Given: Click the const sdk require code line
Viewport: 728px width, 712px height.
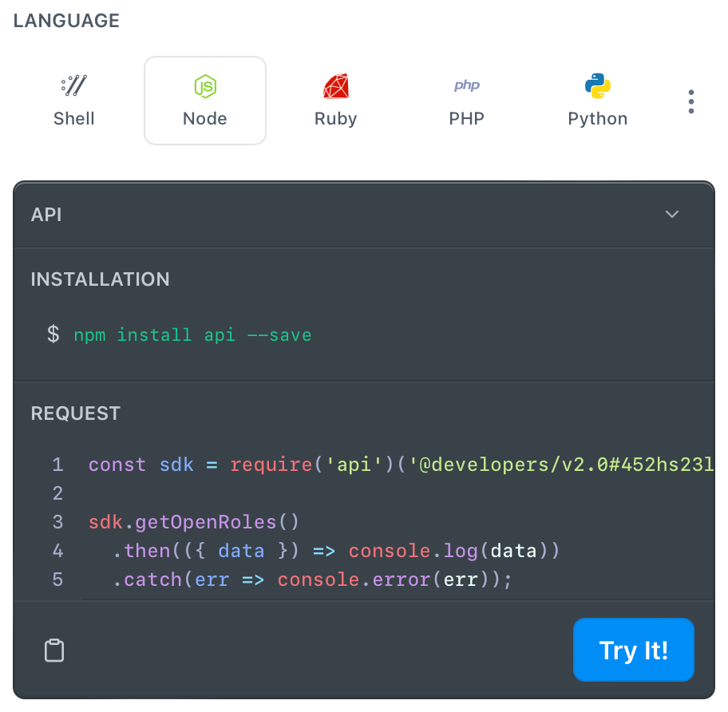Looking at the screenshot, I should 401,465.
